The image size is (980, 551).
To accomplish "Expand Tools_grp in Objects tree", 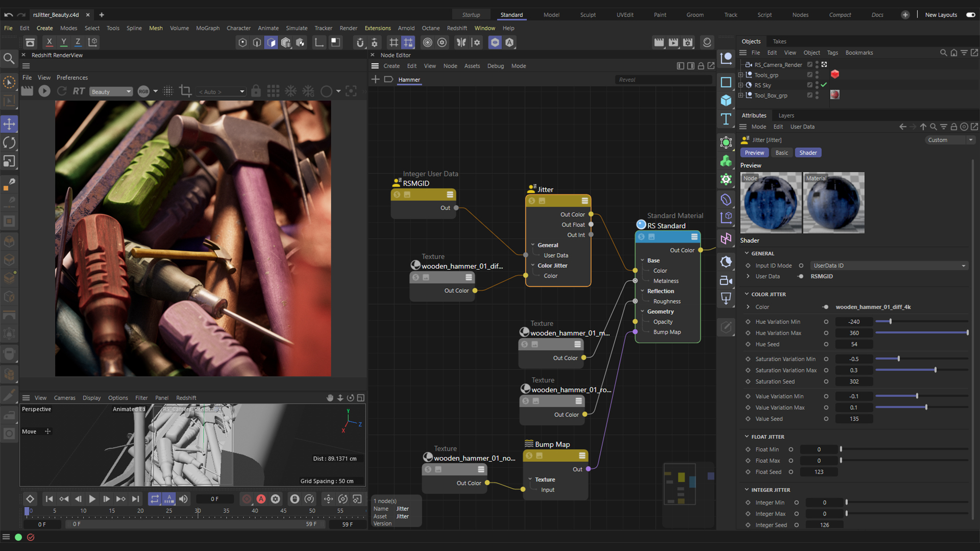I will point(741,75).
